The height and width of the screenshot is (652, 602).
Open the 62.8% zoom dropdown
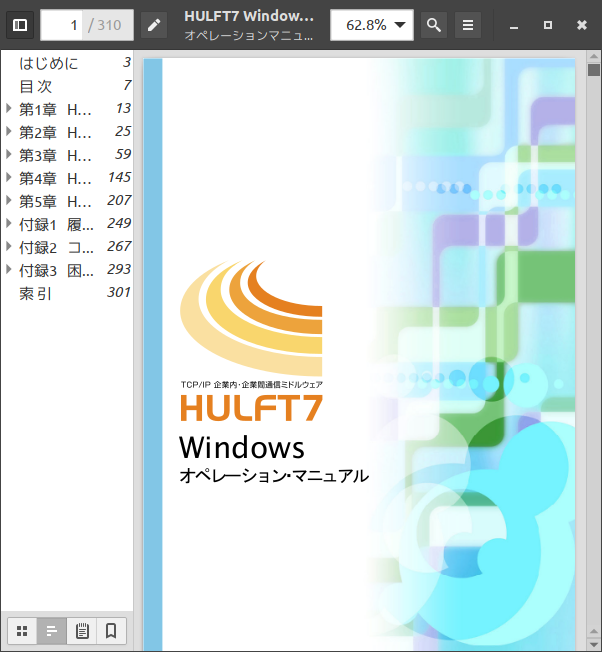pos(372,25)
